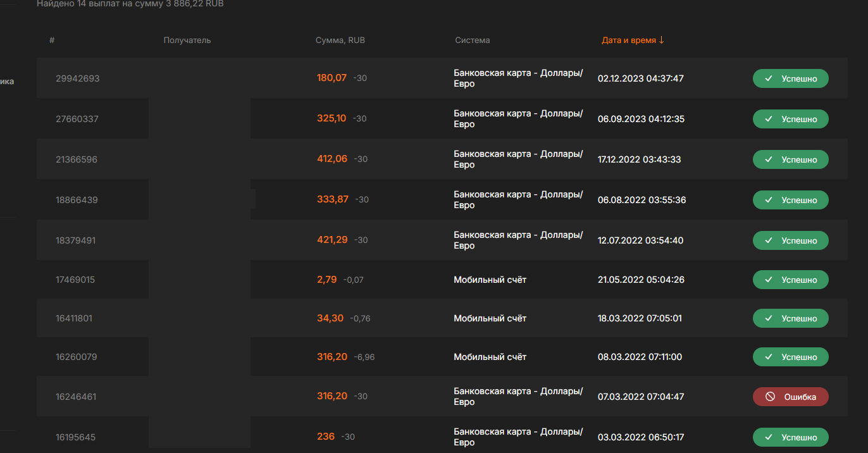Click the checkmark icon for payout 16195645

tap(769, 437)
